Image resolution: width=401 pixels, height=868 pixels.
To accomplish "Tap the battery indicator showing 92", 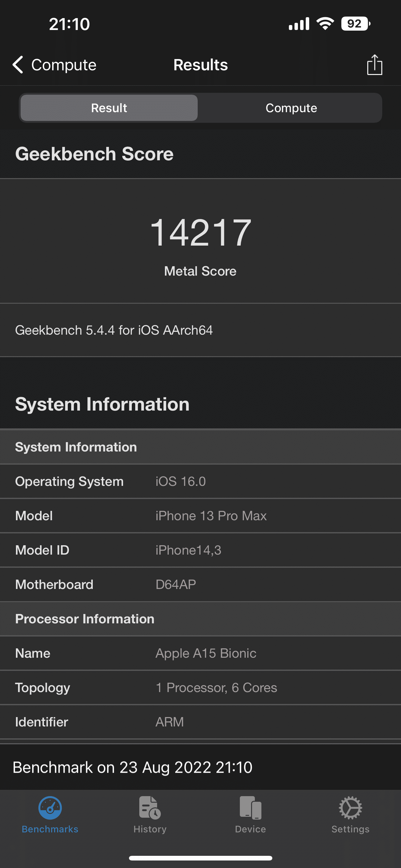I will click(356, 24).
